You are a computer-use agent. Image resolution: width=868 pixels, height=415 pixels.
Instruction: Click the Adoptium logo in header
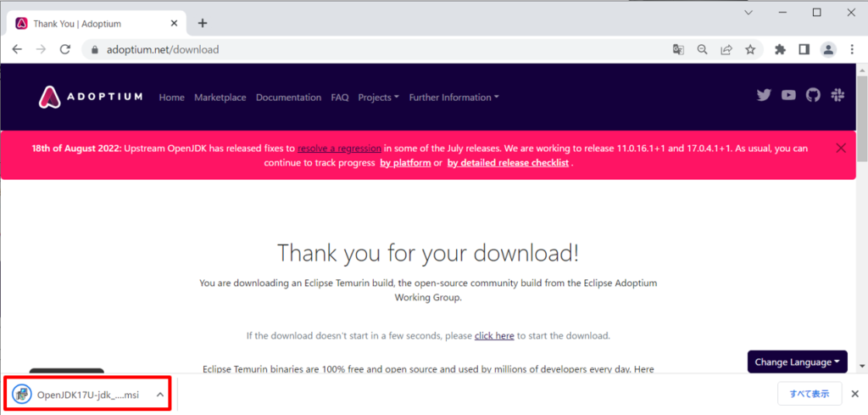[91, 97]
